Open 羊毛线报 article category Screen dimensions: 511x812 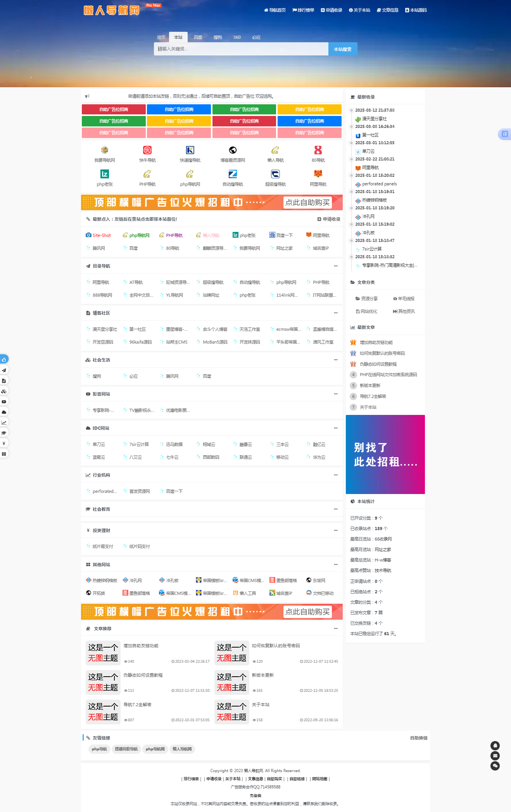(x=404, y=299)
